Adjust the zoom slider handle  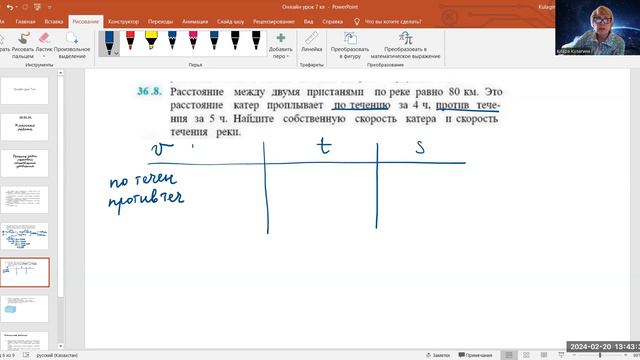[x=600, y=356]
